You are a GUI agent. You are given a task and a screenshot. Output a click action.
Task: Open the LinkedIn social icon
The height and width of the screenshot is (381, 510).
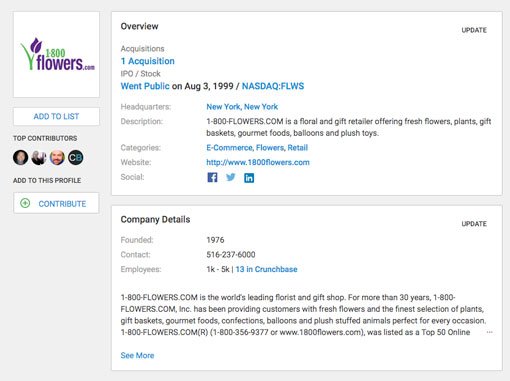pos(249,178)
